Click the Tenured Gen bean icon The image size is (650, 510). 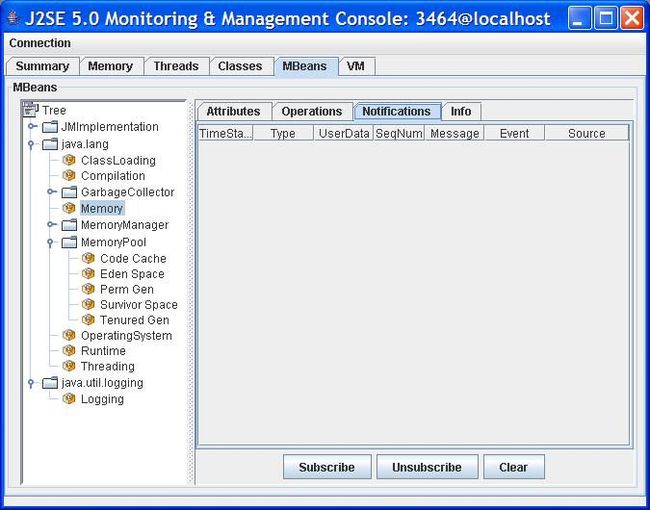tap(88, 320)
